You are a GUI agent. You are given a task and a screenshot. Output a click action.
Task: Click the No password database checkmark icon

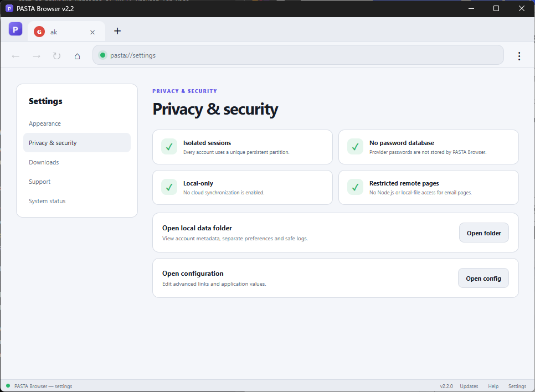click(355, 147)
